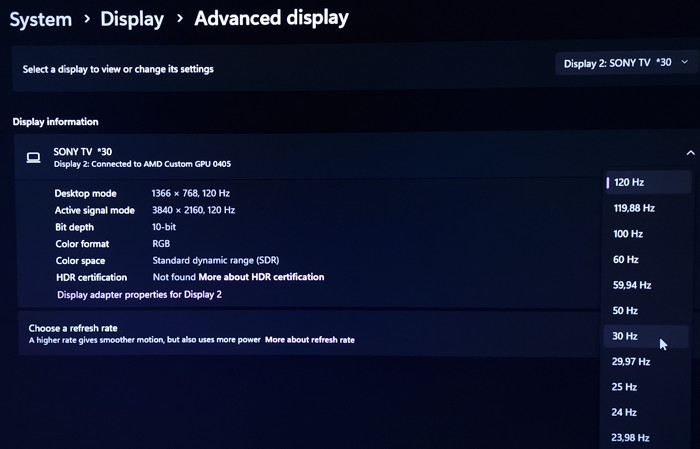
Task: Choose 119,88 Hz from refresh list
Action: point(633,208)
